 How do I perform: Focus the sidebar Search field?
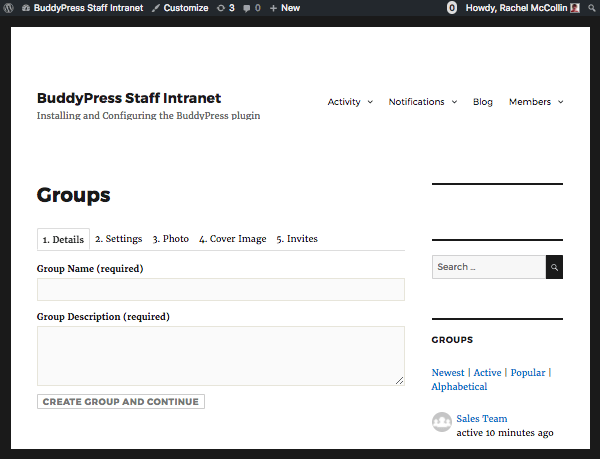pos(489,267)
